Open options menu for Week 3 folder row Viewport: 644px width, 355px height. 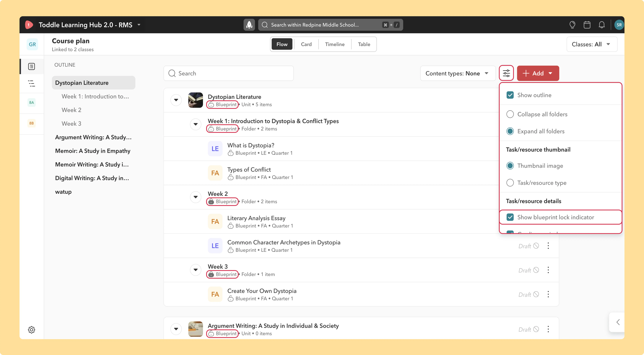click(548, 270)
